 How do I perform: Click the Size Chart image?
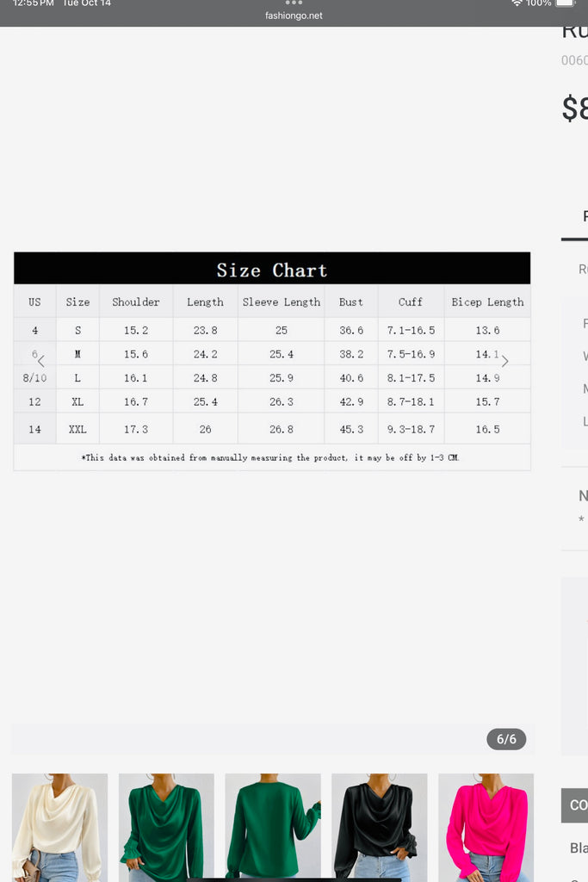pyautogui.click(x=272, y=361)
